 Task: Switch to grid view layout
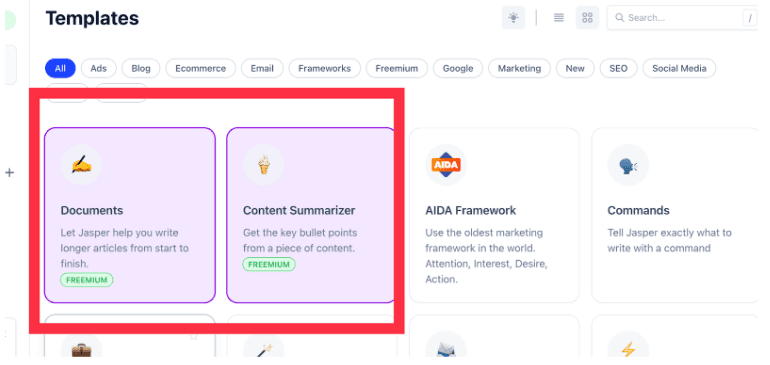(x=587, y=18)
